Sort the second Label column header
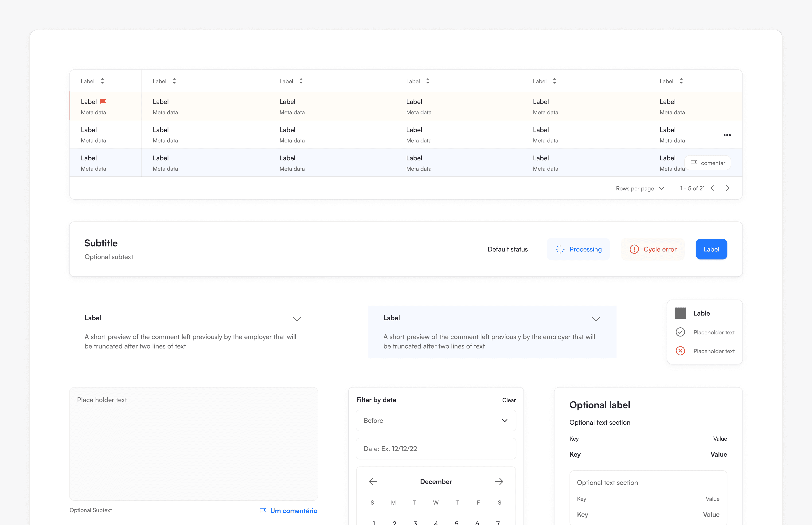This screenshot has width=812, height=525. [x=174, y=81]
